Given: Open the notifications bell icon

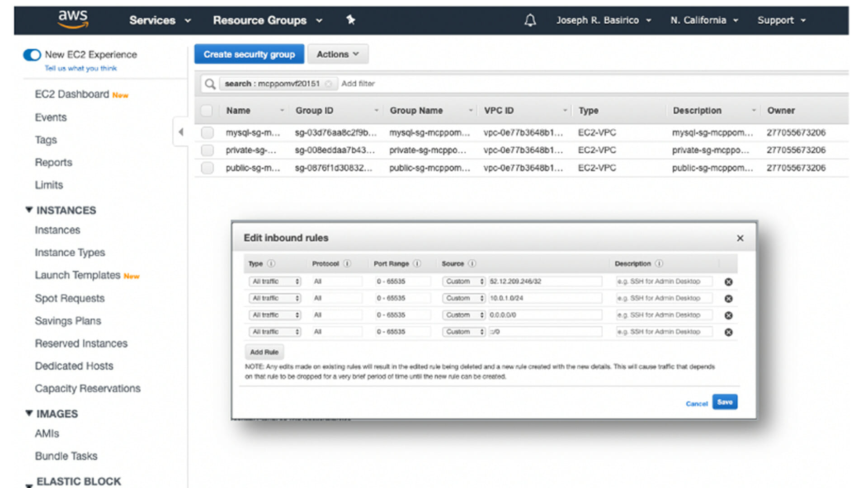Looking at the screenshot, I should tap(530, 20).
